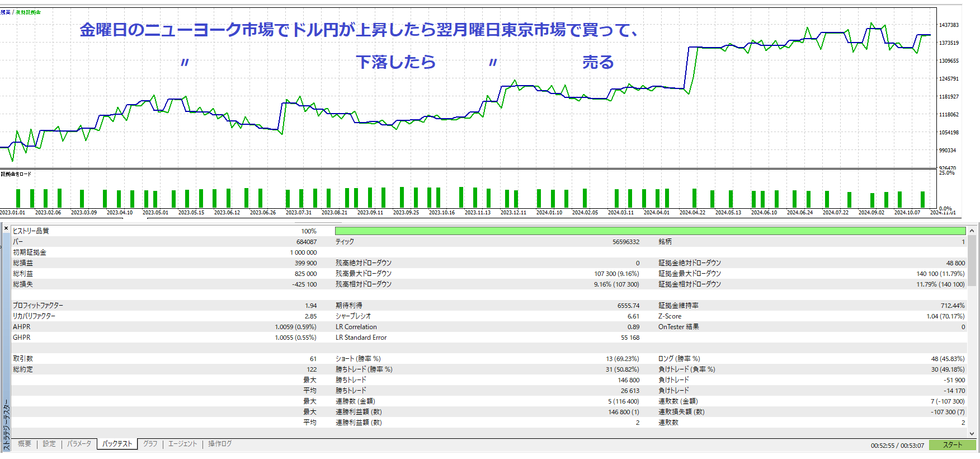
Task: Click the LR Standard Error label
Action: [361, 338]
